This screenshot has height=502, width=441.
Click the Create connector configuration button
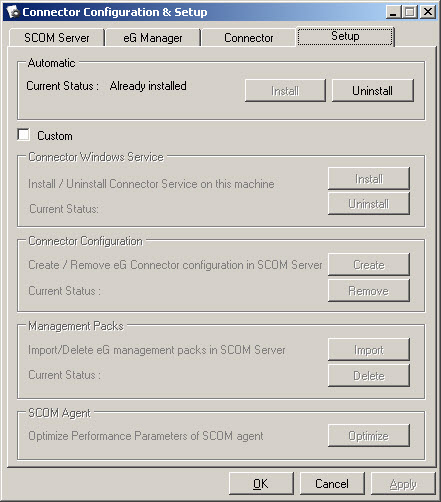tap(369, 265)
